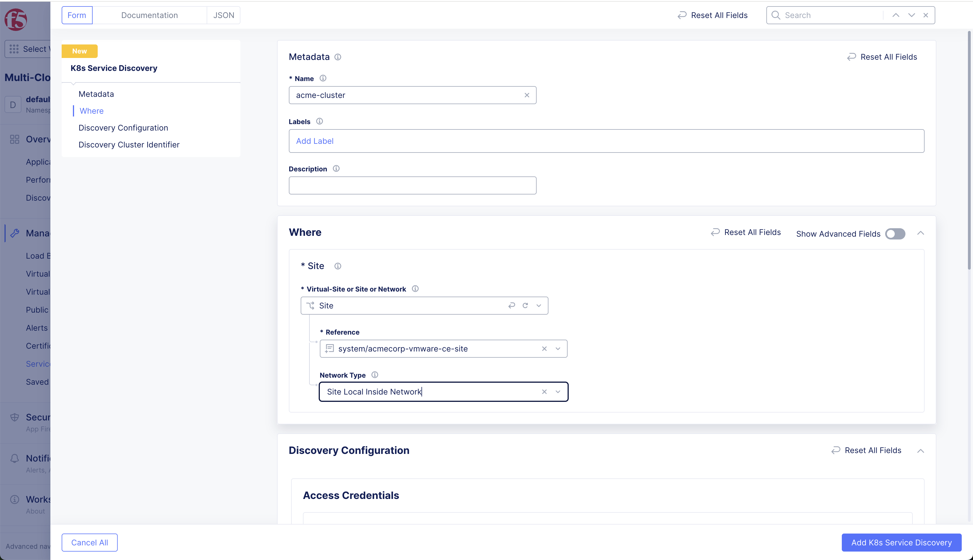The image size is (973, 560).
Task: Click the Network Type info icon
Action: [x=374, y=375]
